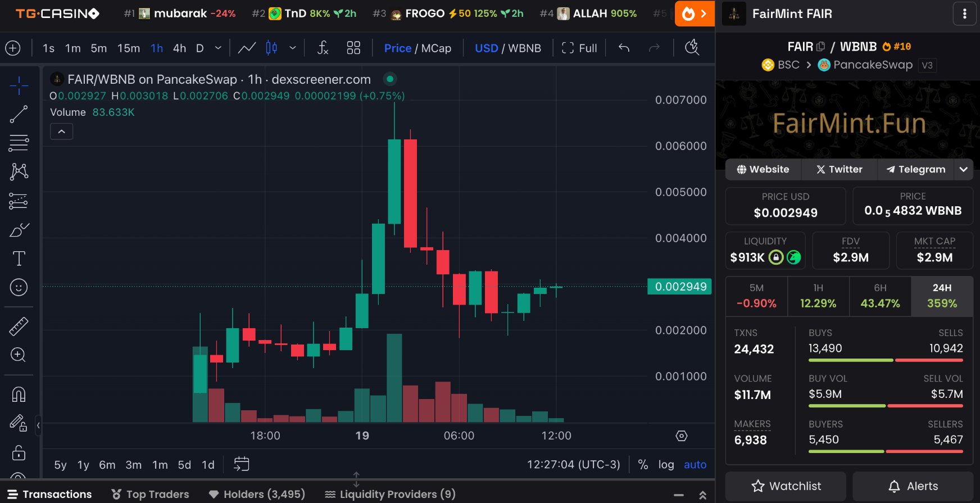The image size is (980, 503).
Task: Switch chart to MCap mode
Action: point(436,48)
